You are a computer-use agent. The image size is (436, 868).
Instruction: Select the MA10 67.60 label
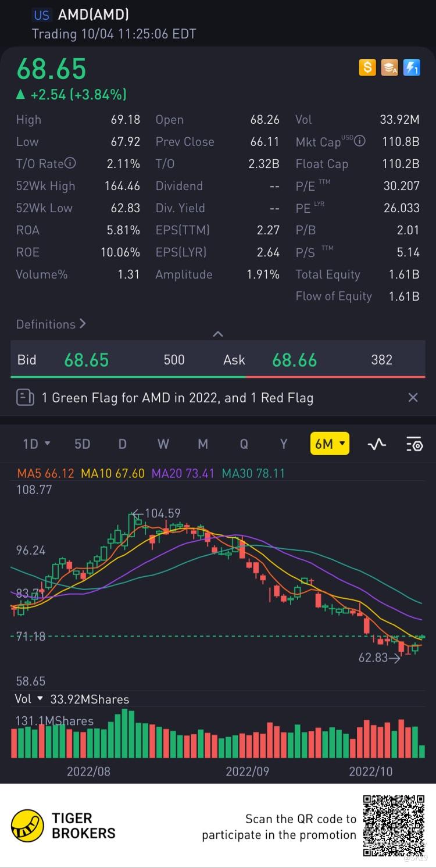click(113, 473)
